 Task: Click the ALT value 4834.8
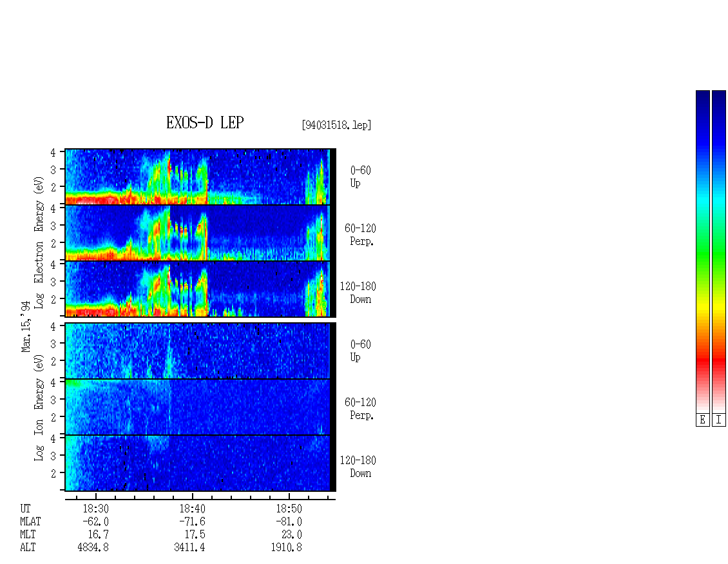point(93,547)
